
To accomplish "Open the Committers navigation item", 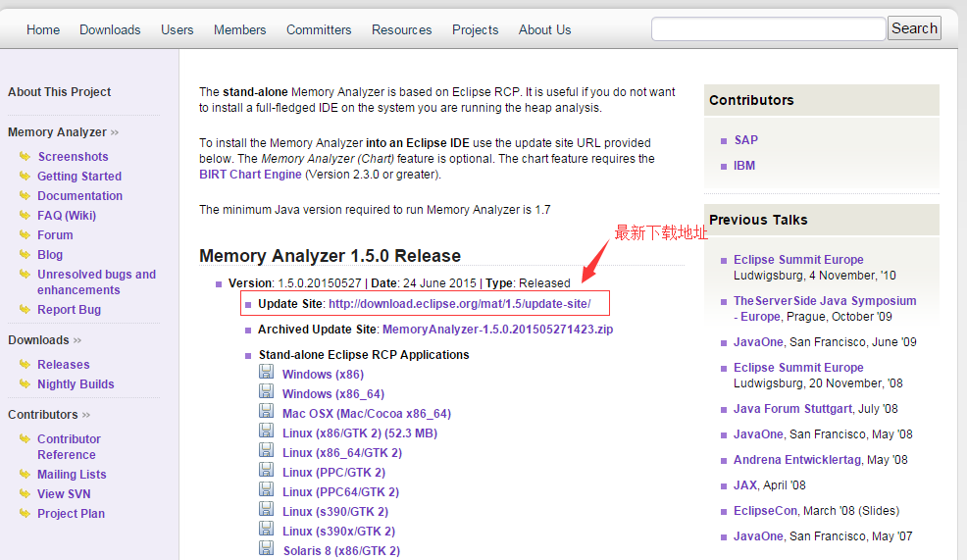I will 319,29.
